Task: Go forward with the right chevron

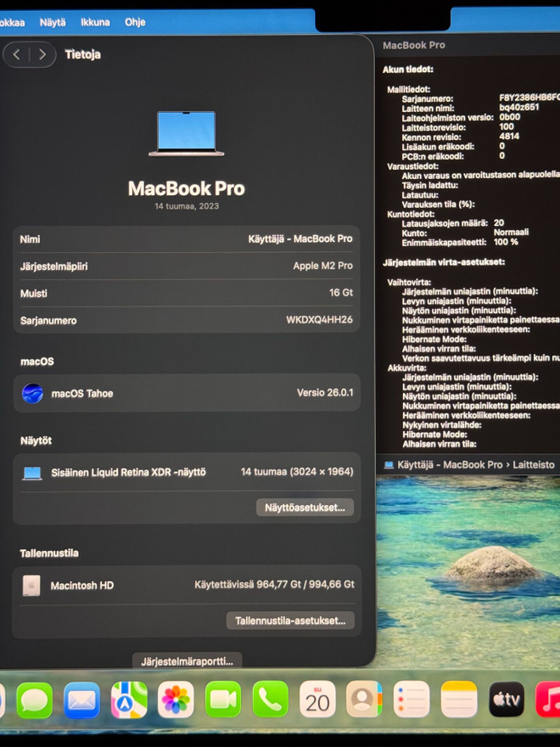Action: (42, 54)
